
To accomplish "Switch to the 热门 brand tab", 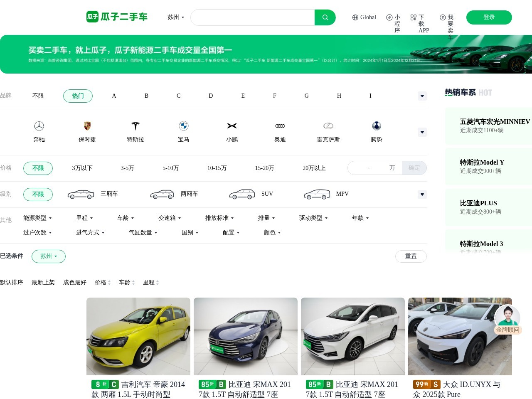I will [x=78, y=96].
